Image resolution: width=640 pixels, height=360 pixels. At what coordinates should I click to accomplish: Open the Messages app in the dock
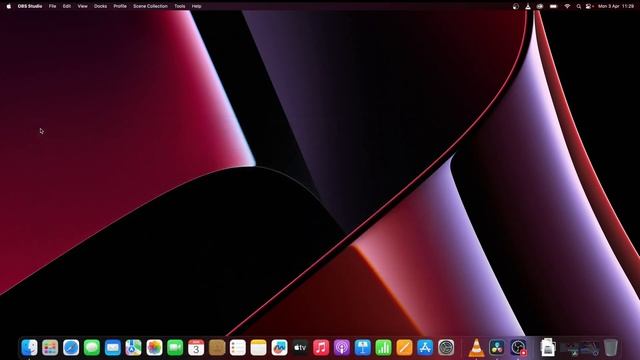[91, 348]
